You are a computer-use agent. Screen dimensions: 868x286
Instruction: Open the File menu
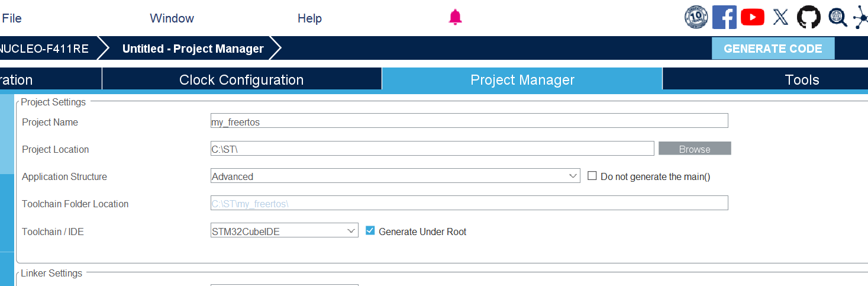point(12,18)
